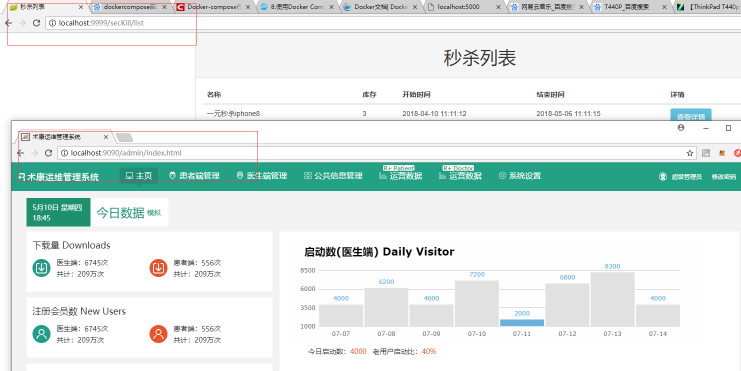Screen dimensions: 741x371
Task: Close the 秒杀列表 browser tab
Action: 80,7
